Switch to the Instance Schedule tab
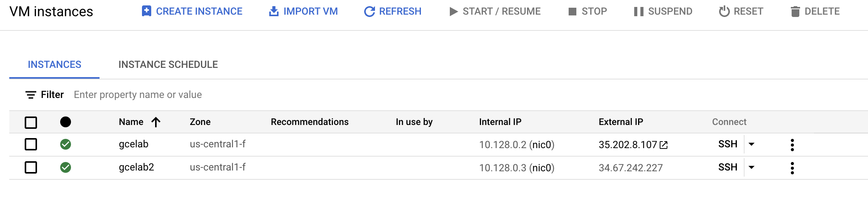The height and width of the screenshot is (216, 868). tap(168, 64)
